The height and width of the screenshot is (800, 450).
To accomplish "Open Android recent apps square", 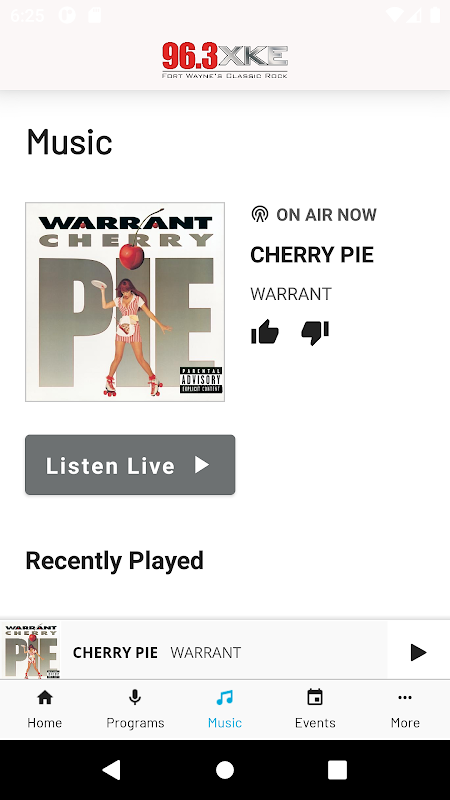I will click(x=337, y=770).
